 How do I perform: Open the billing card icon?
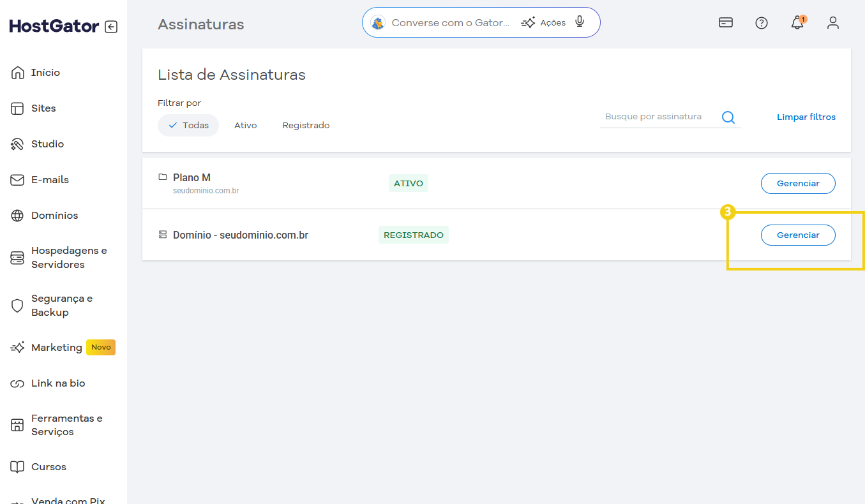[725, 23]
